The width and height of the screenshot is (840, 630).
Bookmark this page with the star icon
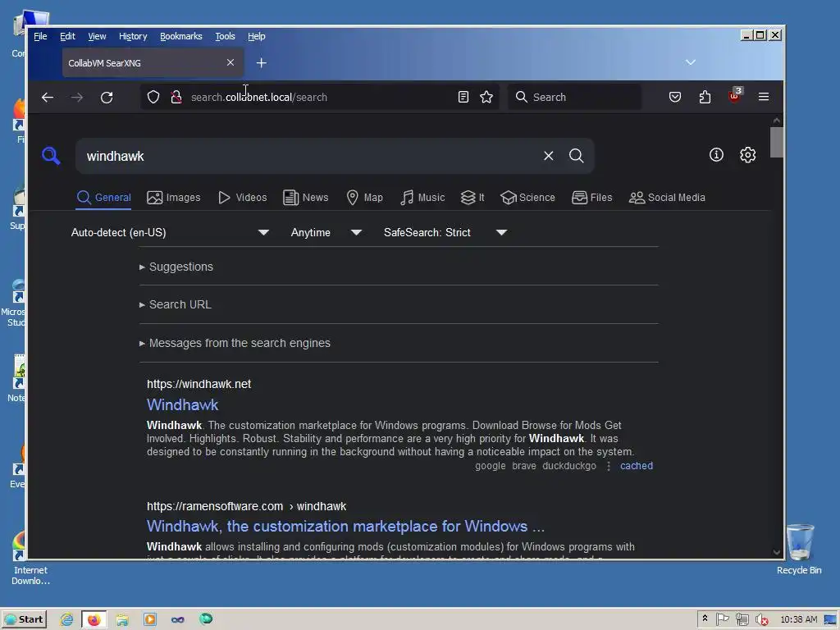tap(486, 97)
